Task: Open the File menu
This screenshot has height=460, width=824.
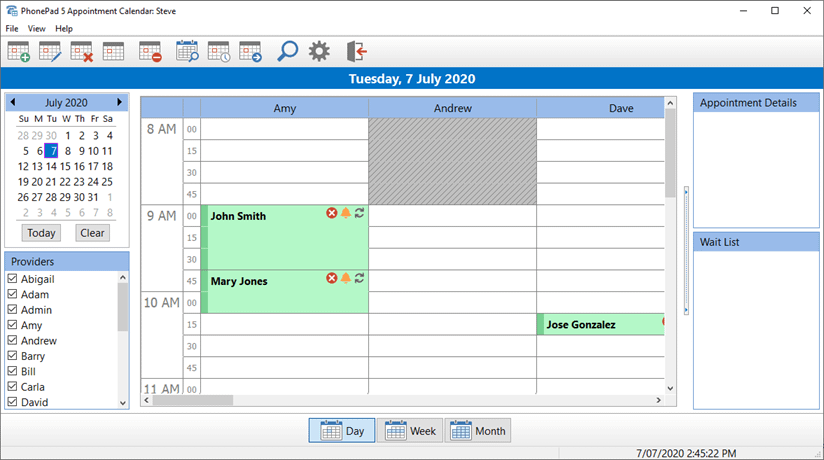Action: 12,28
